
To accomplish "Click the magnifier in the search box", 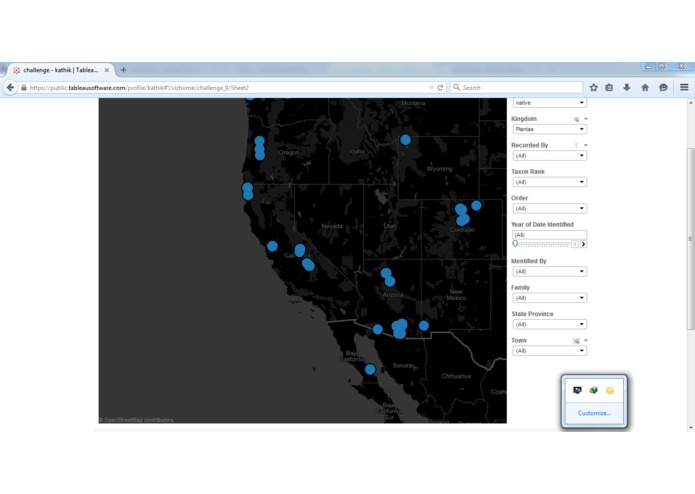I will [456, 87].
